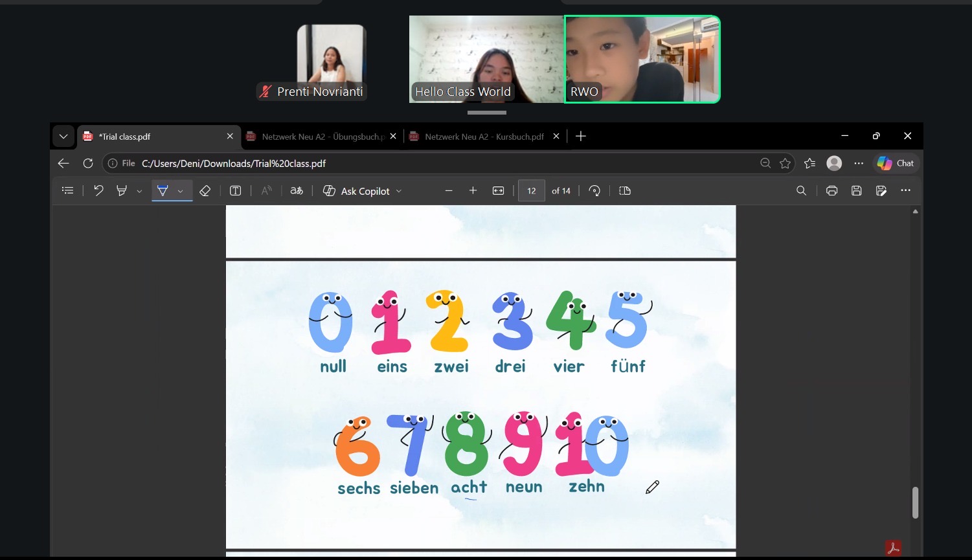Open a new browser tab

581,137
